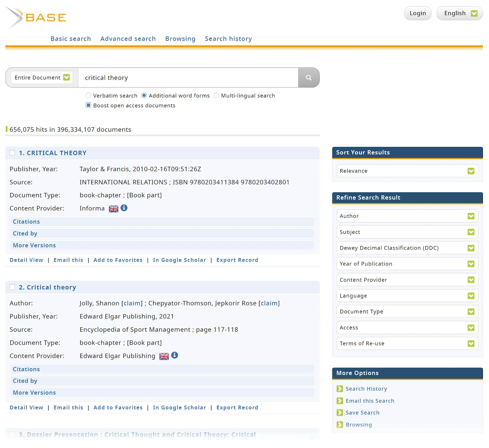Expand the Year of Publication filter
This screenshot has height=448, width=489.
coord(407,264)
